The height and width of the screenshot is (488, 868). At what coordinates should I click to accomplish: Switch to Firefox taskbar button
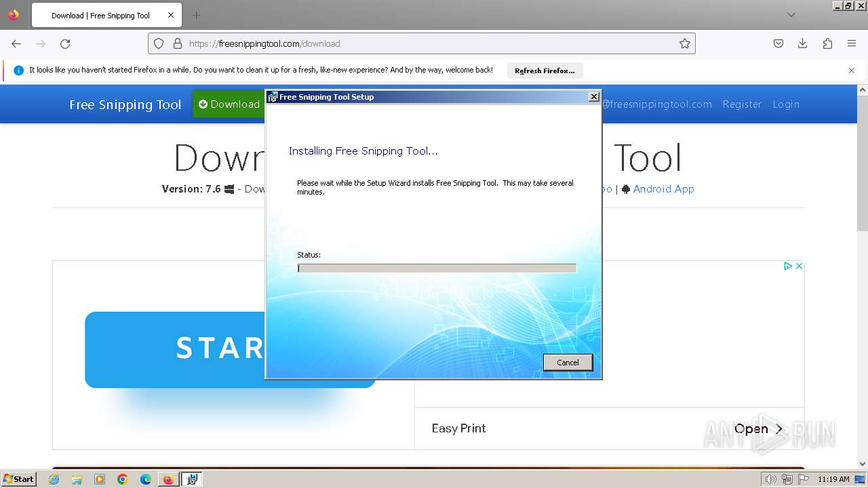pos(168,479)
